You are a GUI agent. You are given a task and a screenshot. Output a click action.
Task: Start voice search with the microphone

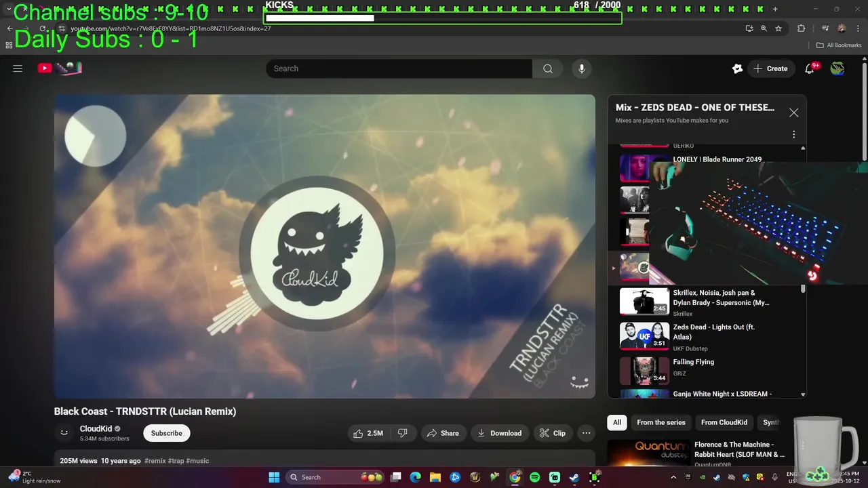581,68
